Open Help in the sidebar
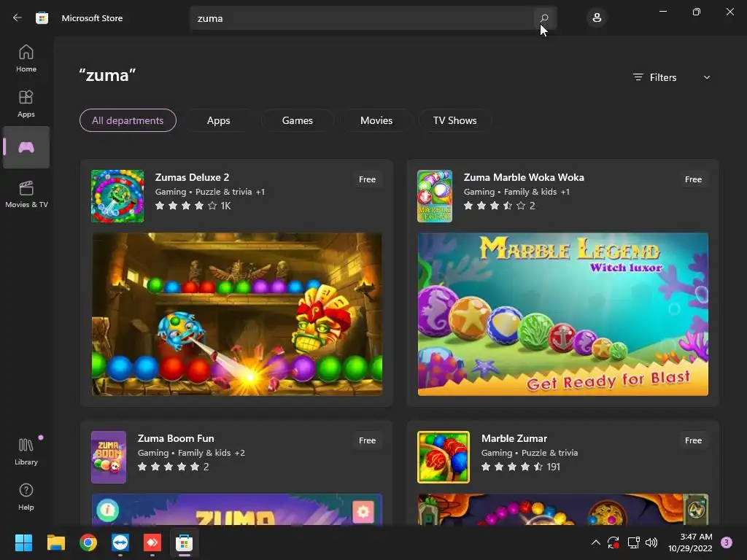747x560 pixels. click(26, 497)
